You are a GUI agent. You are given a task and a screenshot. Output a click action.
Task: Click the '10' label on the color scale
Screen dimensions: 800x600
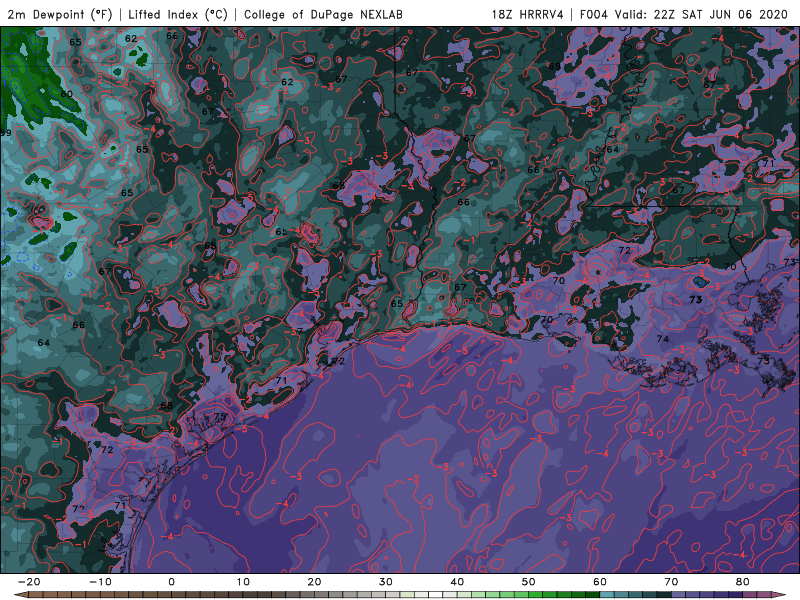[x=243, y=582]
